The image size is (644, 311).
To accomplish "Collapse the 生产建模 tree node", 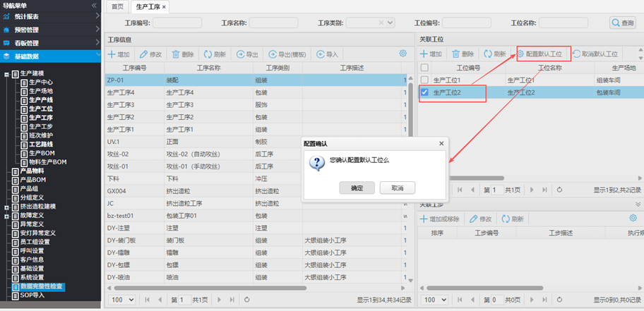I will (x=6, y=74).
